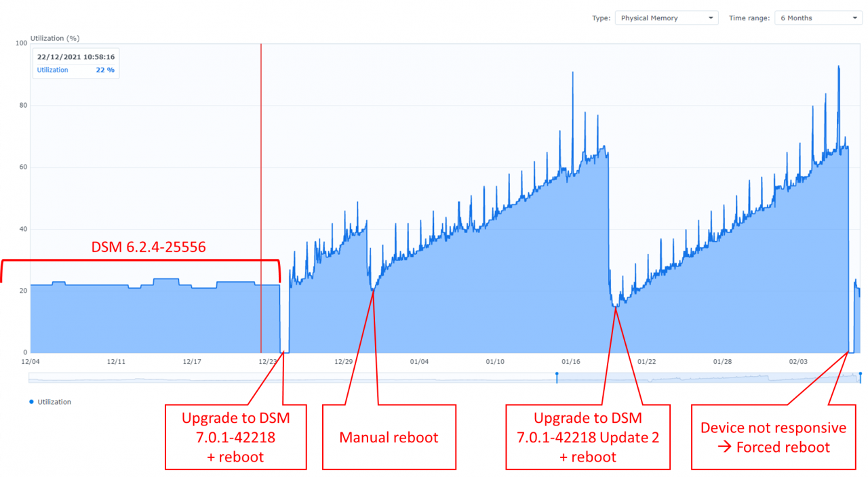The height and width of the screenshot is (477, 868).
Task: Click the 01/28 date label on the axis
Action: point(722,361)
